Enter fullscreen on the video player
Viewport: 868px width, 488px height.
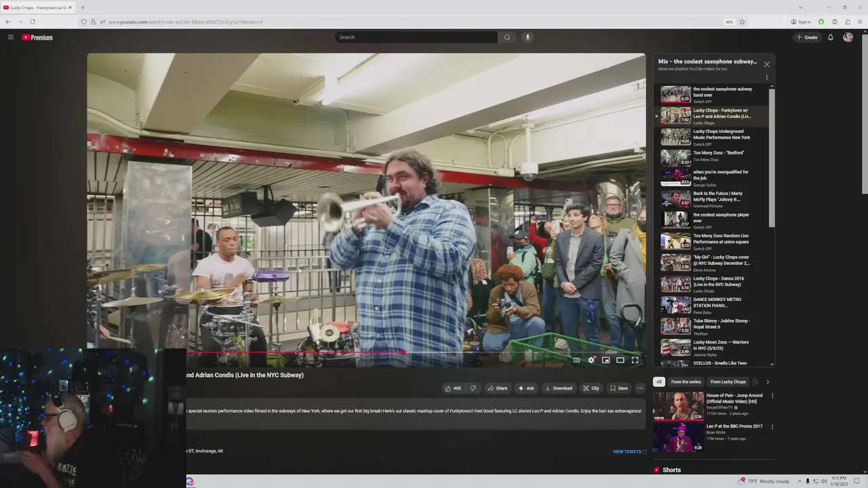(635, 360)
